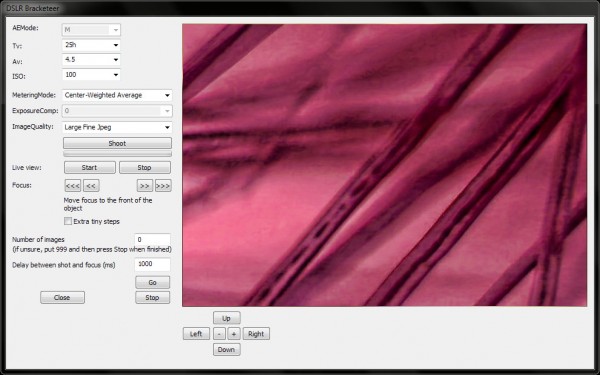Move focus far backward with <<<

click(x=73, y=186)
